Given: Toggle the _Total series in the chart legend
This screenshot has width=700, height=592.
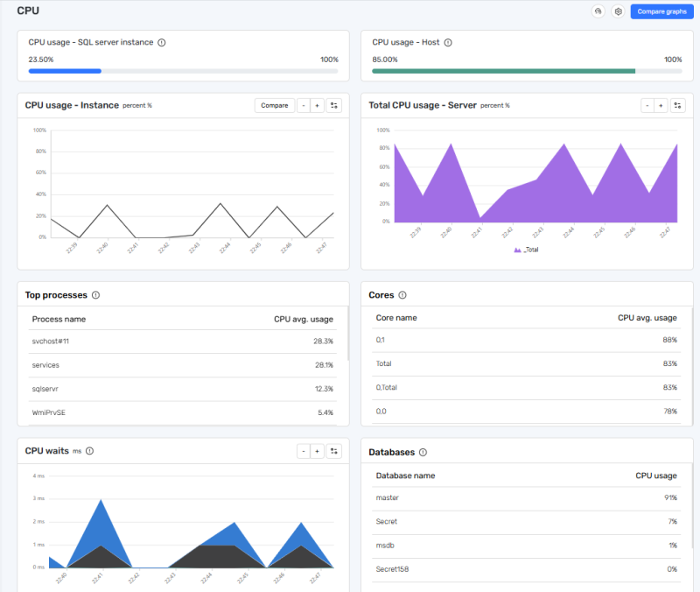Looking at the screenshot, I should tap(527, 250).
